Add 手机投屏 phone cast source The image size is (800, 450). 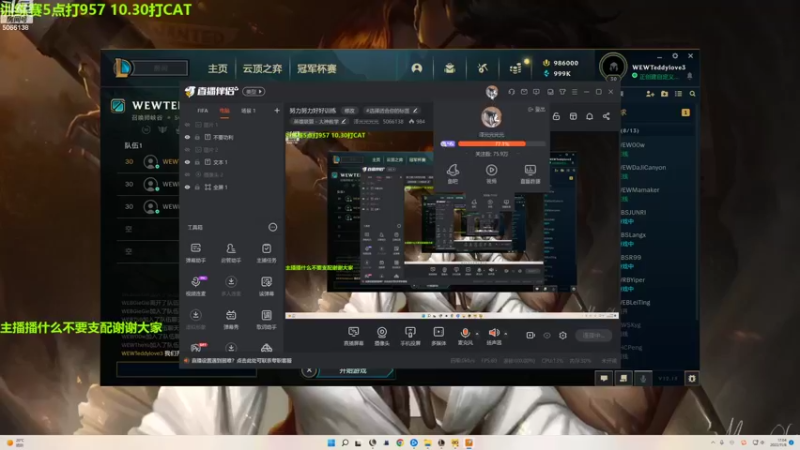coord(410,336)
